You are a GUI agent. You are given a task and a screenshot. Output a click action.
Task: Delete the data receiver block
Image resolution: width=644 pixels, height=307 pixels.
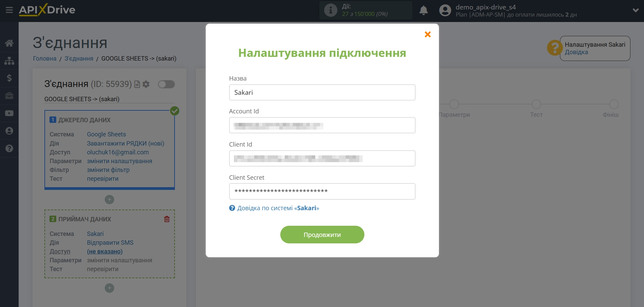pyautogui.click(x=167, y=219)
